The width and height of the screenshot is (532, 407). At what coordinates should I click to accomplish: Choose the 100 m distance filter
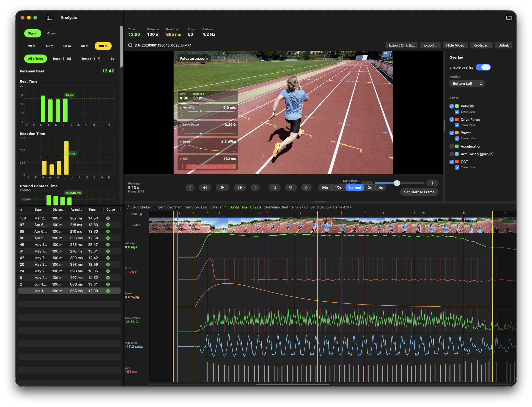(103, 46)
